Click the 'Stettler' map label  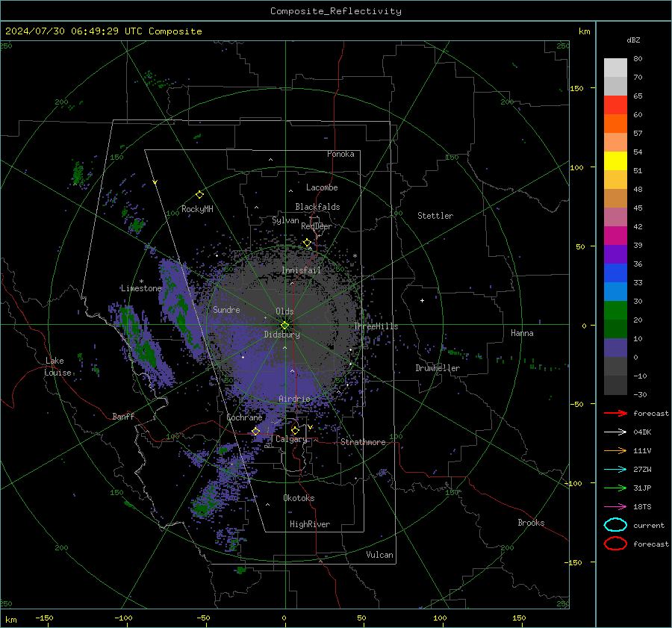tap(435, 216)
